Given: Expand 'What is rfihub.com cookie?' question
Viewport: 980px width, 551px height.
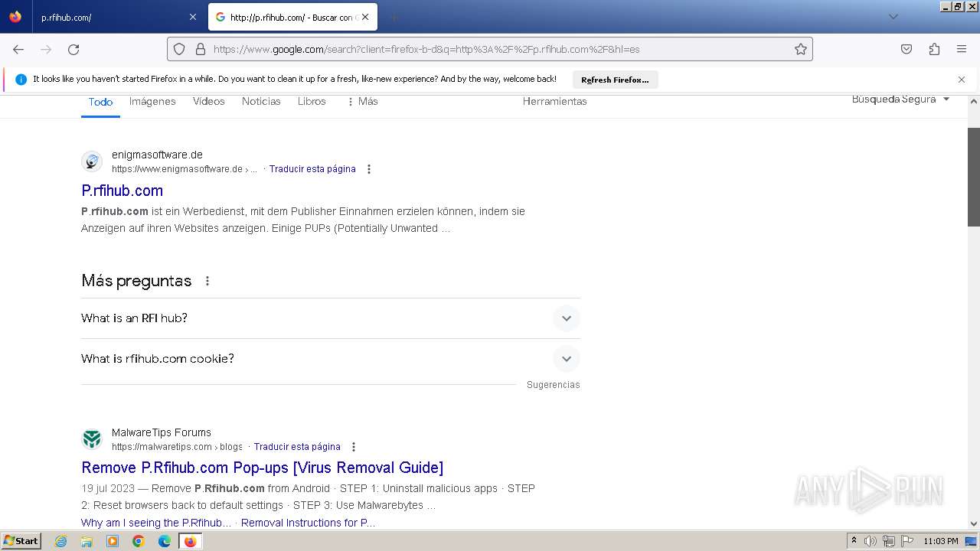Looking at the screenshot, I should pyautogui.click(x=331, y=359).
